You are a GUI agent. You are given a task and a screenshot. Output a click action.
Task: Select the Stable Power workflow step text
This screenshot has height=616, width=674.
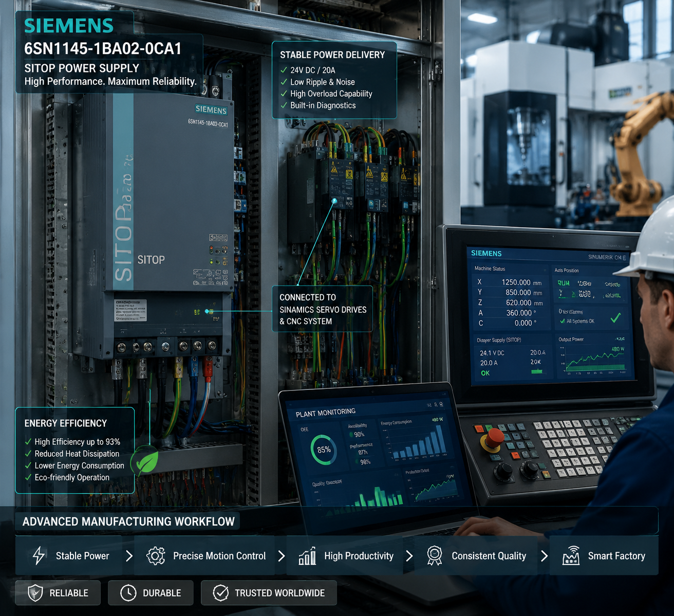[82, 556]
